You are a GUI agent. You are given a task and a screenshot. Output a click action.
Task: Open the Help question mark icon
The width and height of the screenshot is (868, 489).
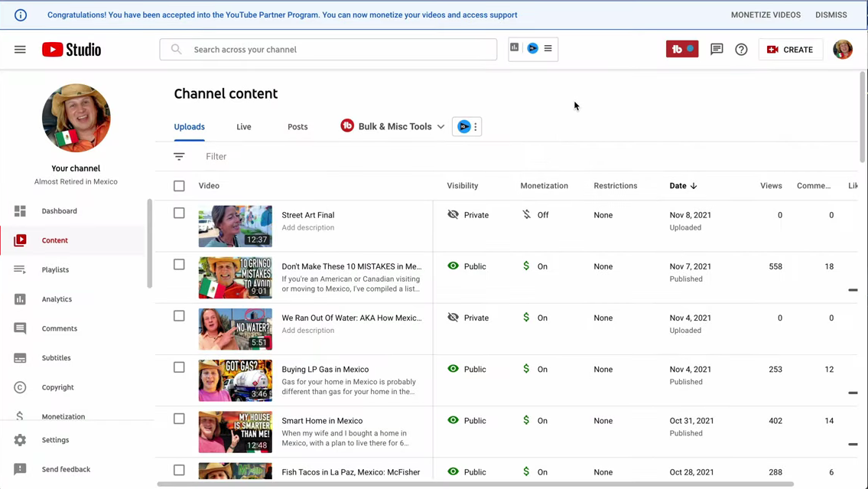(x=741, y=49)
